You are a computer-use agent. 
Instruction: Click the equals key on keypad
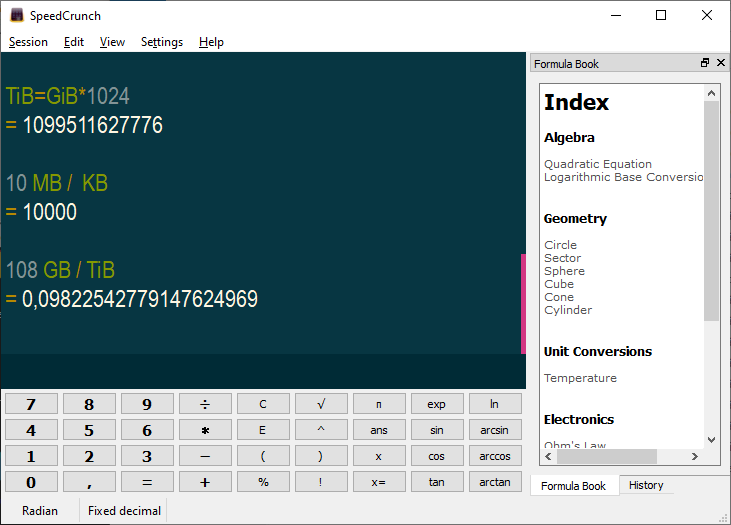coord(147,482)
